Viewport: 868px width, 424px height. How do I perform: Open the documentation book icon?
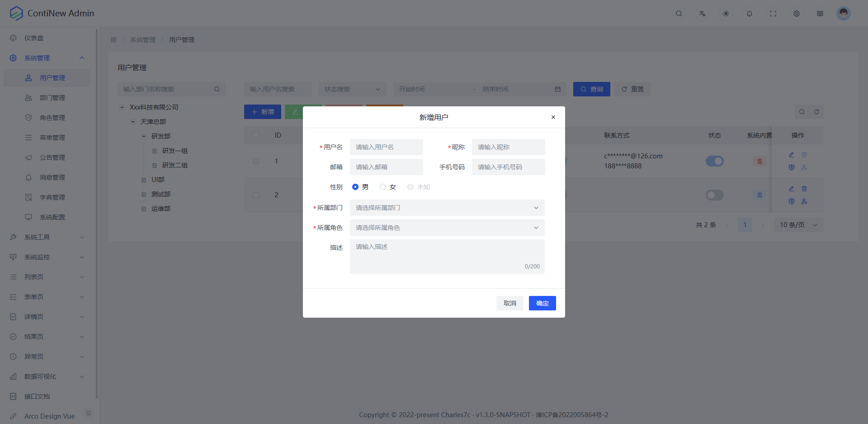[x=820, y=14]
